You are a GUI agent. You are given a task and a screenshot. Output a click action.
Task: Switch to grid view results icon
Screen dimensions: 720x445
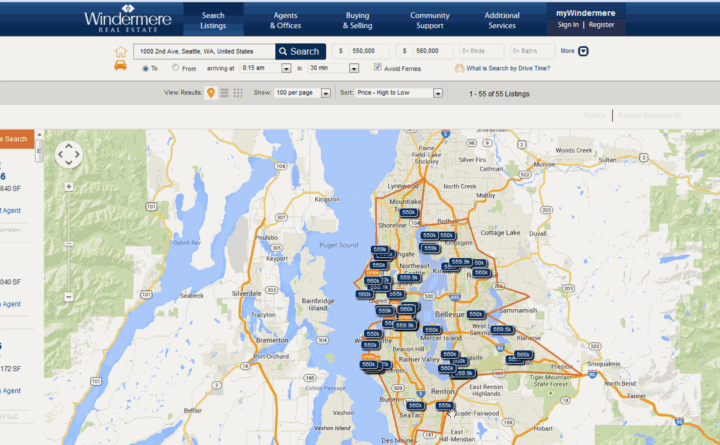238,93
